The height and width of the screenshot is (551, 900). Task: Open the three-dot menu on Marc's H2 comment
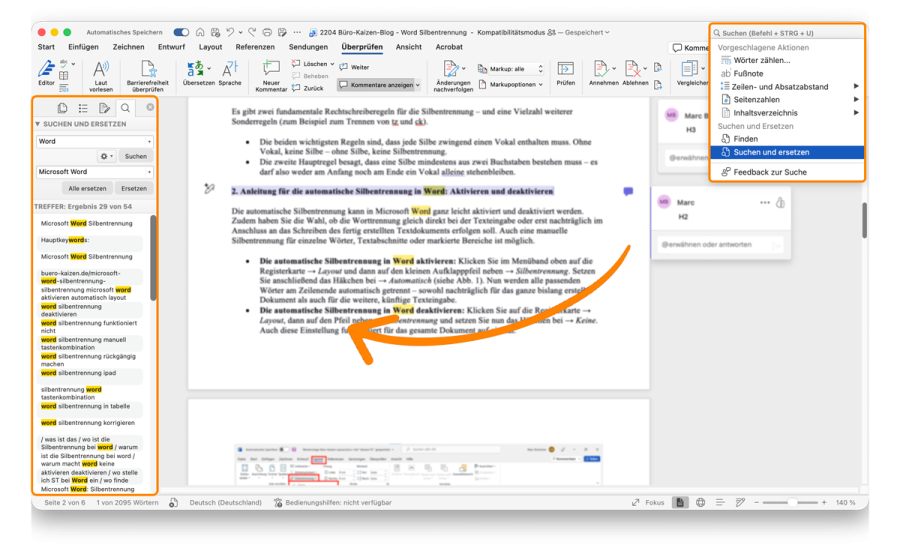click(x=765, y=203)
